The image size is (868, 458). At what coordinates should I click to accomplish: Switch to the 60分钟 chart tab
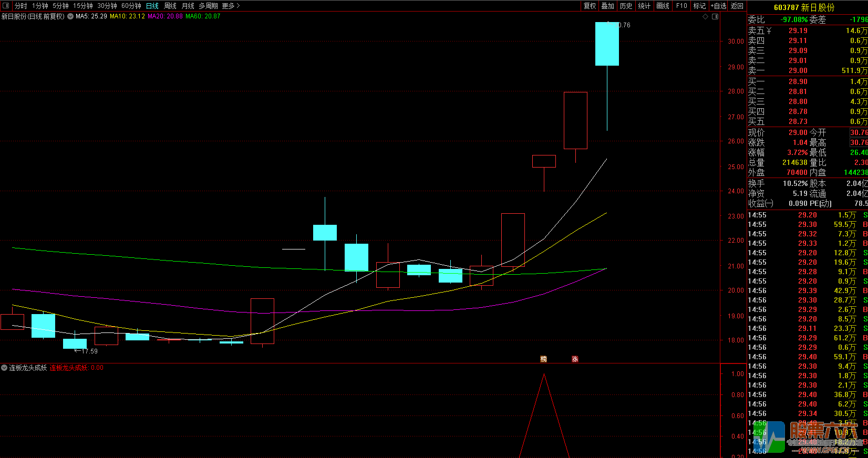point(131,6)
